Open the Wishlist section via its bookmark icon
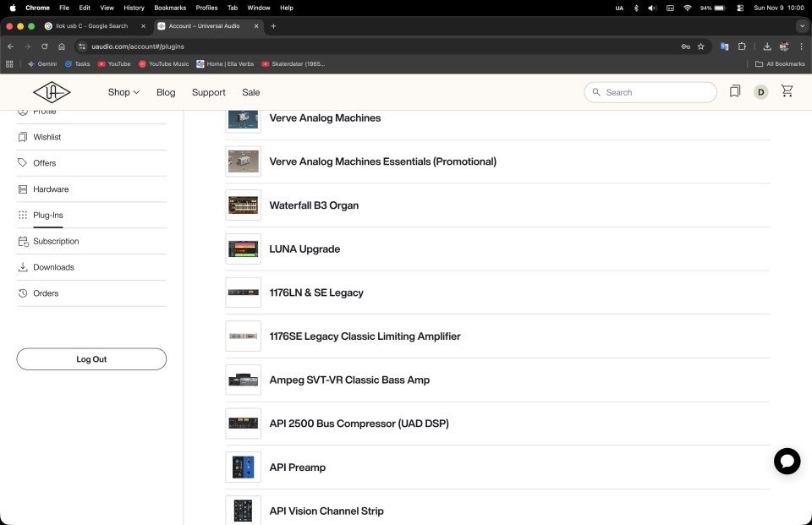The height and width of the screenshot is (525, 812). (23, 137)
